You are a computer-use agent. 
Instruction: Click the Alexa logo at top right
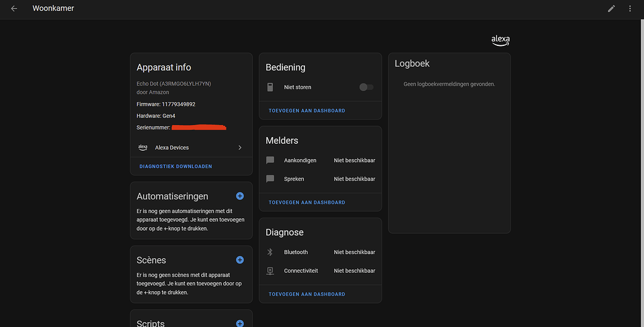500,40
